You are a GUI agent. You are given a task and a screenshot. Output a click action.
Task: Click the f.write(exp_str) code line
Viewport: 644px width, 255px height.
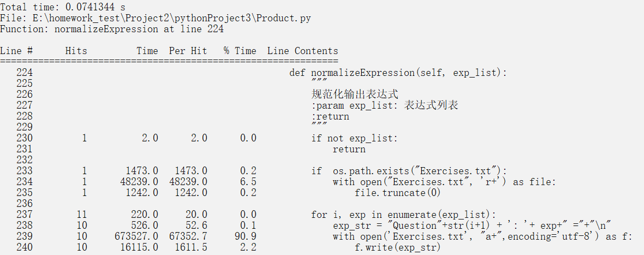click(397, 247)
